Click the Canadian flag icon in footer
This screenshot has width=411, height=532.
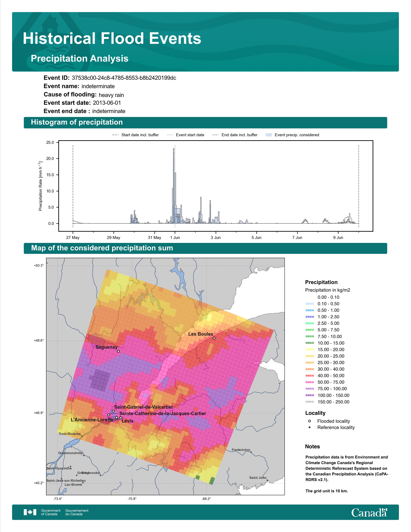tap(30, 512)
